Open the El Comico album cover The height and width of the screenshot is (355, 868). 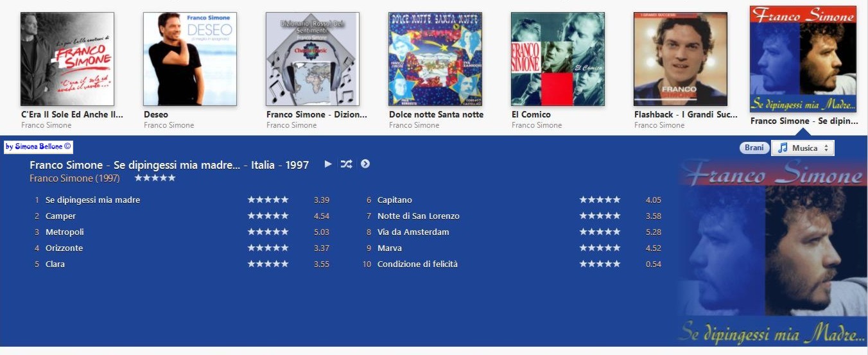[x=558, y=59]
